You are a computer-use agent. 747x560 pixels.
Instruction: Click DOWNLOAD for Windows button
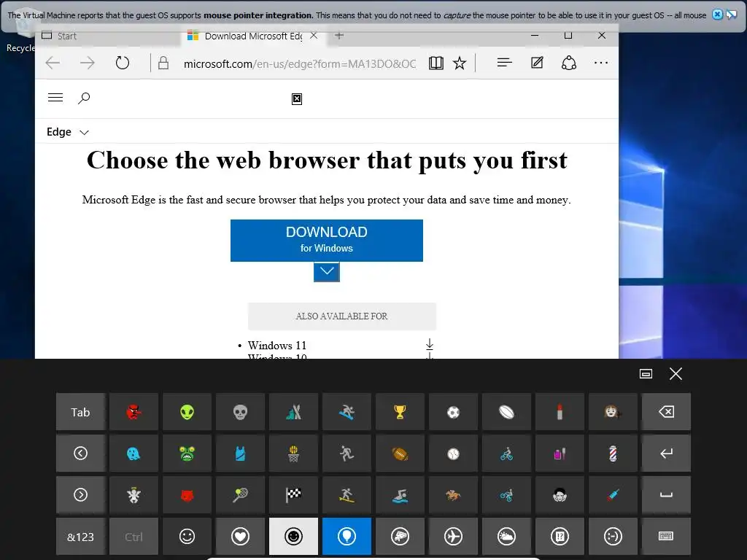click(x=327, y=241)
